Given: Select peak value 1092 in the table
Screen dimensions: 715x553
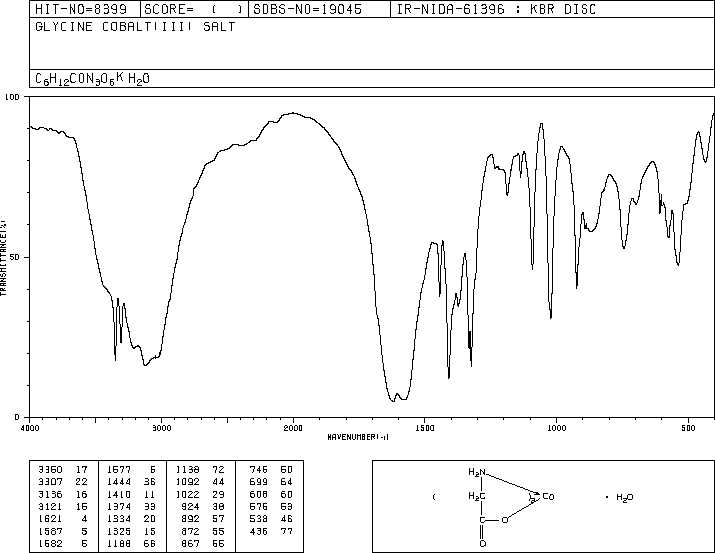Looking at the screenshot, I should click(187, 482).
